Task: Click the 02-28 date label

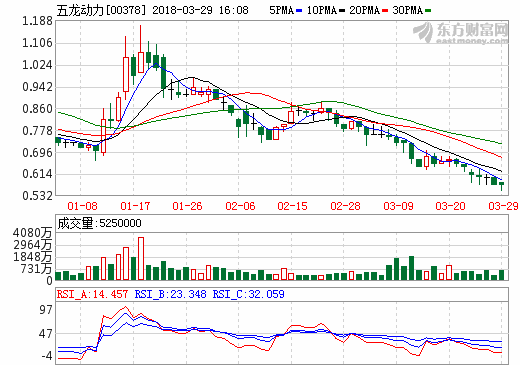Action: (x=345, y=206)
